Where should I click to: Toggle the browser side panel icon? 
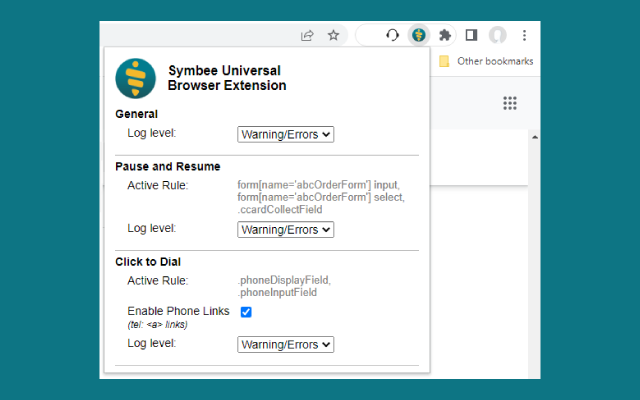coord(471,35)
